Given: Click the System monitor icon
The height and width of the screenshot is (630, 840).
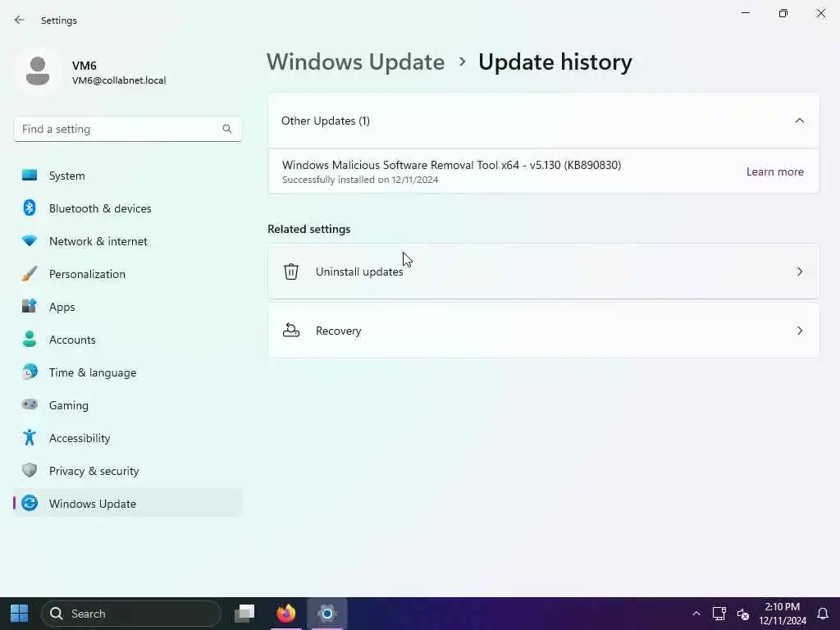Looking at the screenshot, I should 30,176.
